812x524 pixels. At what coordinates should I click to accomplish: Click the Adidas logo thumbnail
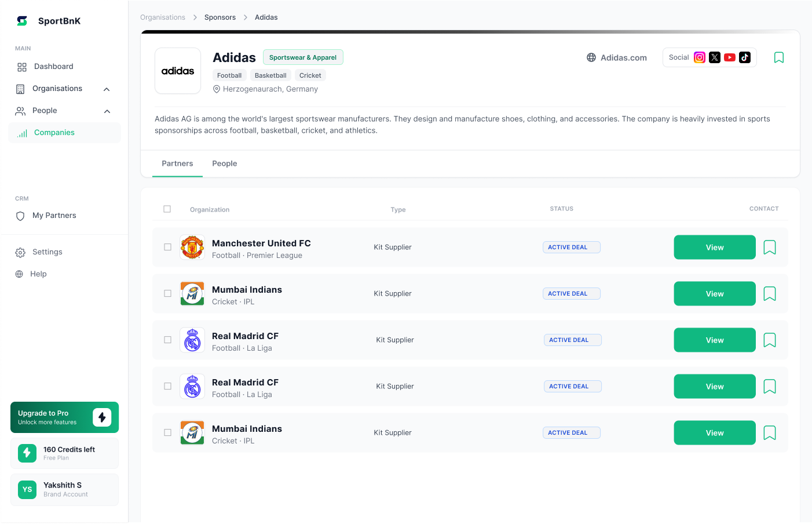(178, 71)
